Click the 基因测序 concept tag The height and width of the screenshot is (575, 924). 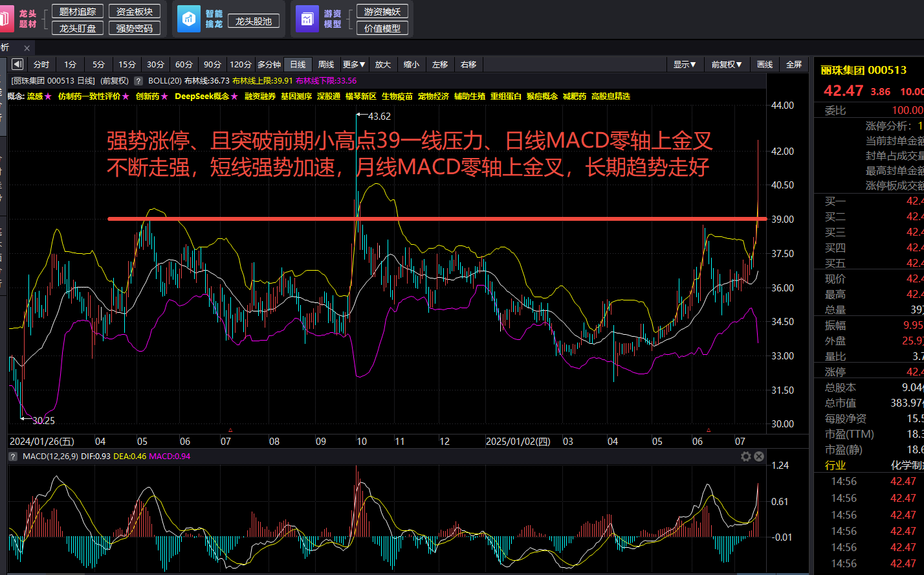[296, 96]
